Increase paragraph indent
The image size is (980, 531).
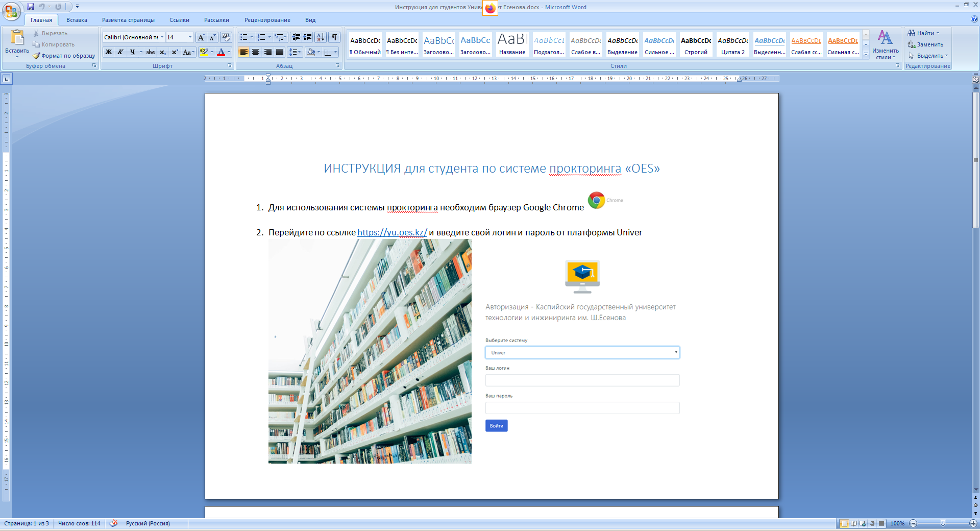pyautogui.click(x=308, y=37)
